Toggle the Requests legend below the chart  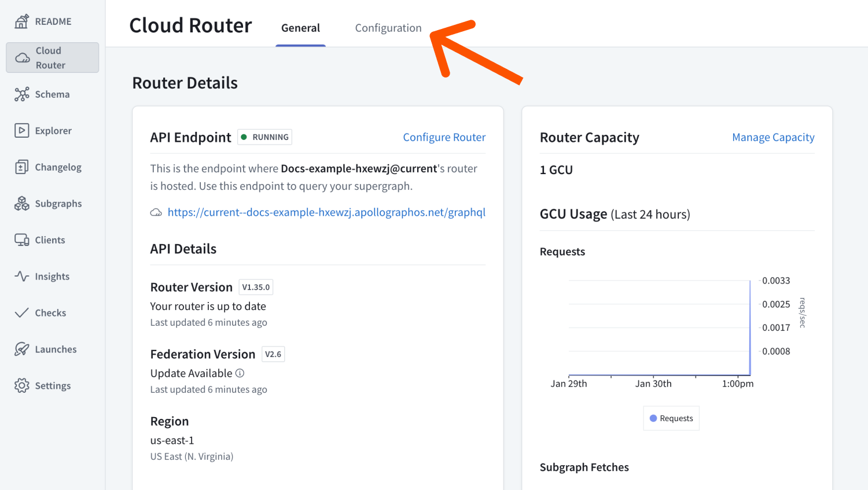[x=671, y=418]
